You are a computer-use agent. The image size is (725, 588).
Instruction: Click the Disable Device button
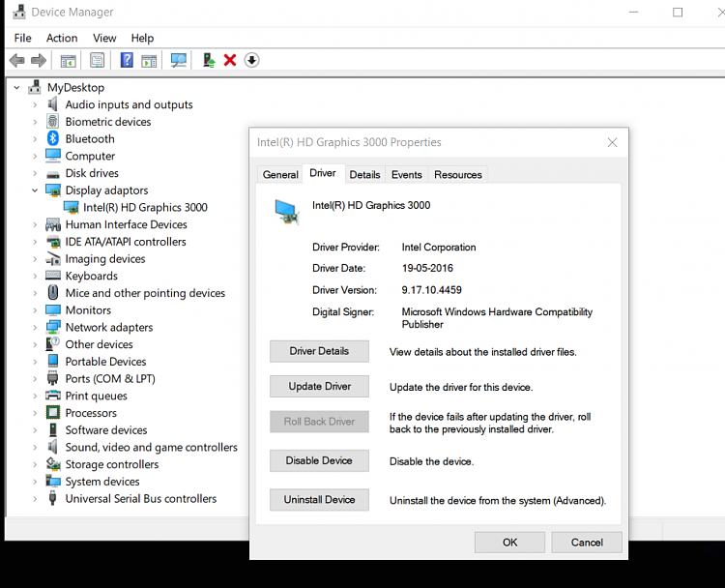319,460
